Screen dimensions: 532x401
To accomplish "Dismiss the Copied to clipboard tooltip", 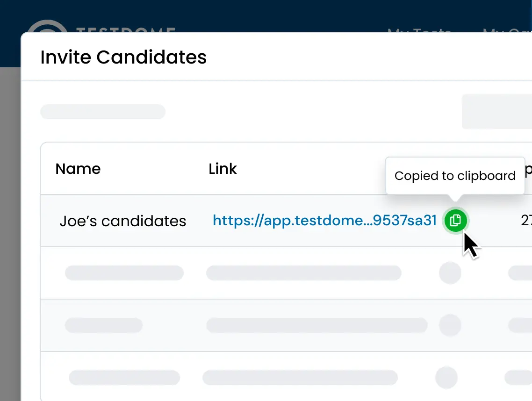I will [454, 175].
